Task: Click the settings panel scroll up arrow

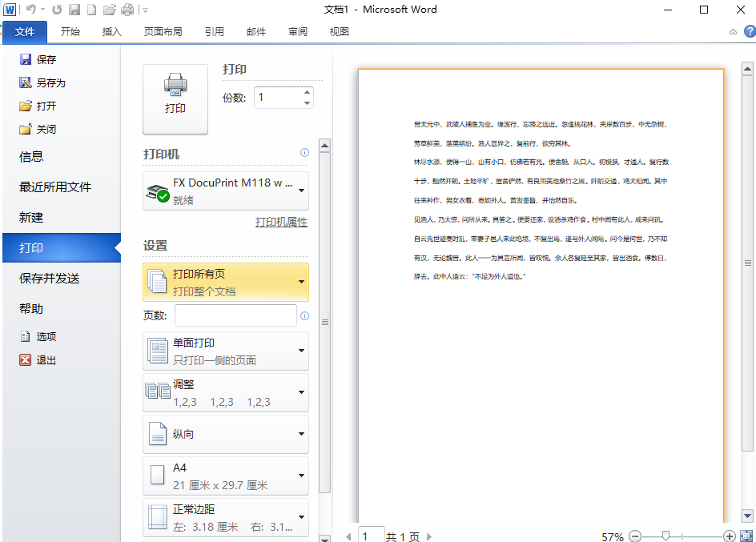Action: tap(325, 145)
